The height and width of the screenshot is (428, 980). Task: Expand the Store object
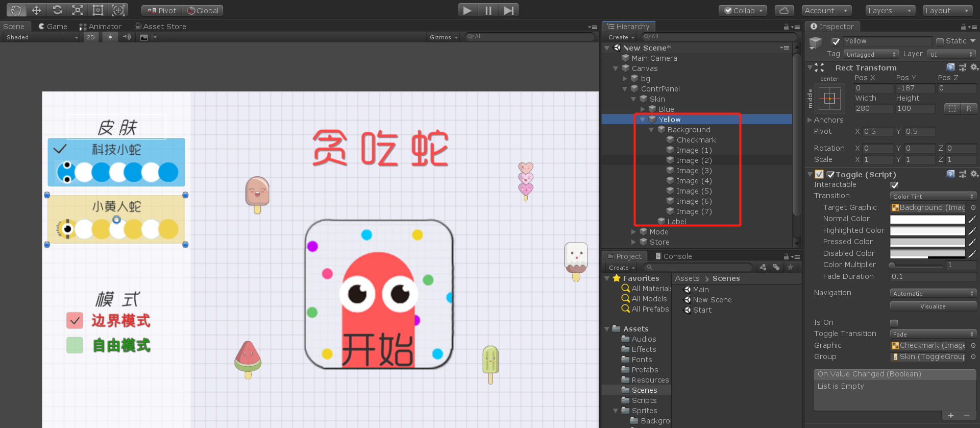(x=634, y=242)
